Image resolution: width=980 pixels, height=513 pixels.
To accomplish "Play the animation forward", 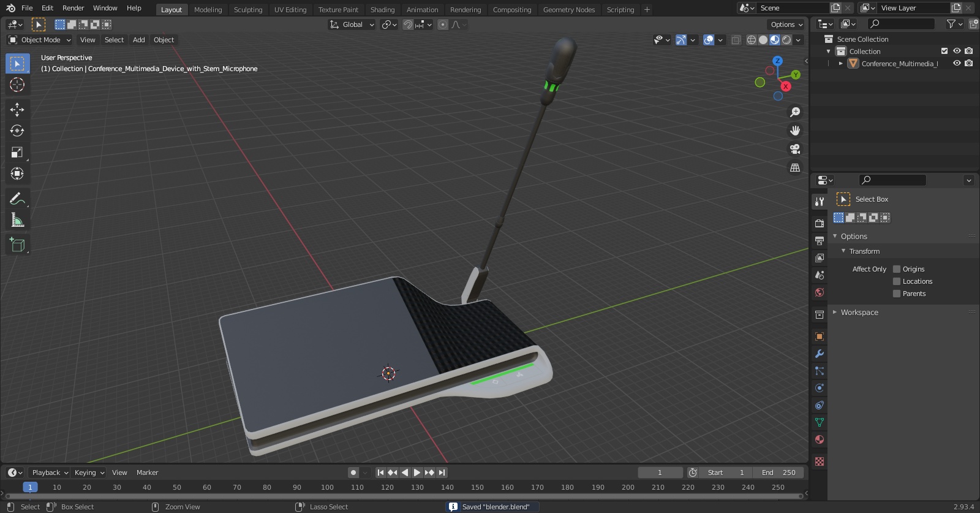I will [x=417, y=473].
